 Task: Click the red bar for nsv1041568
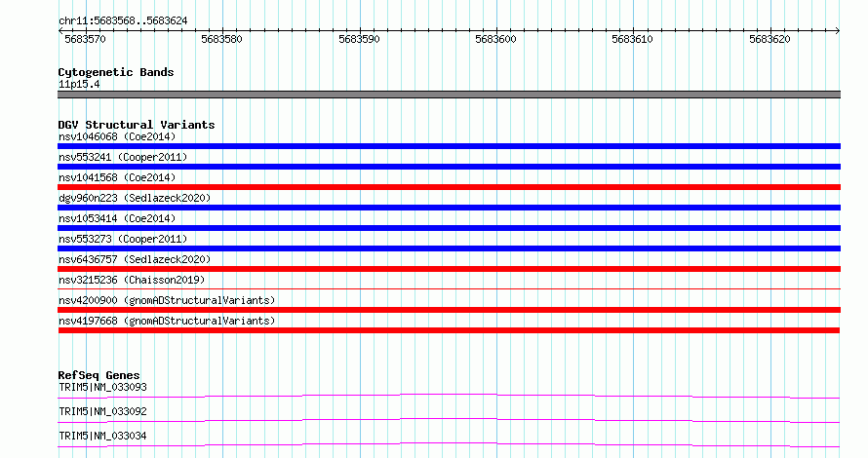point(449,187)
